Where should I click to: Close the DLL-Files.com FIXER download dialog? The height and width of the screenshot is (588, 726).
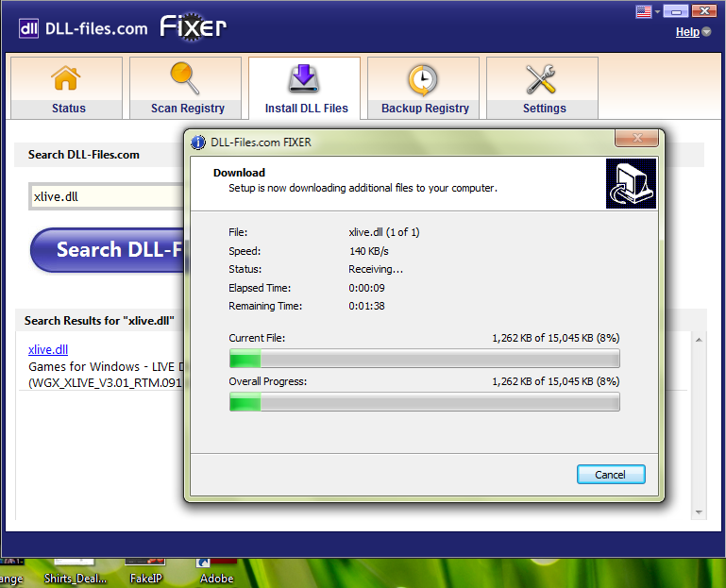(637, 138)
